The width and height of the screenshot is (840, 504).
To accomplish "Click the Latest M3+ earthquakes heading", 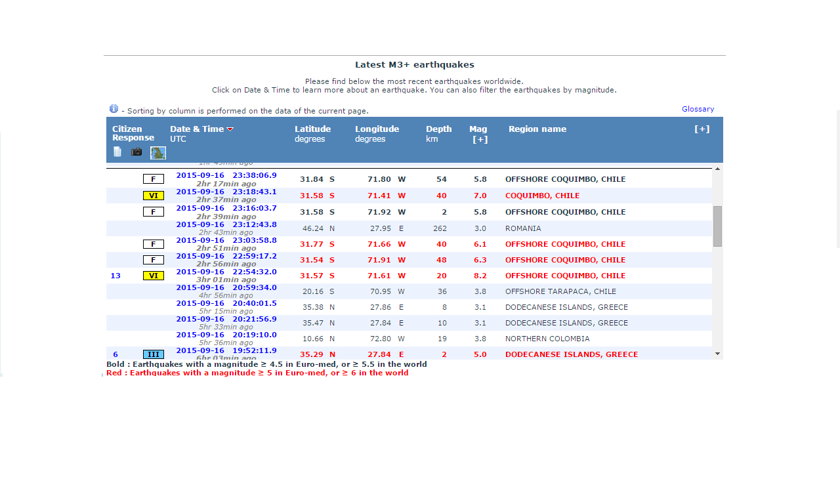I will (415, 65).
